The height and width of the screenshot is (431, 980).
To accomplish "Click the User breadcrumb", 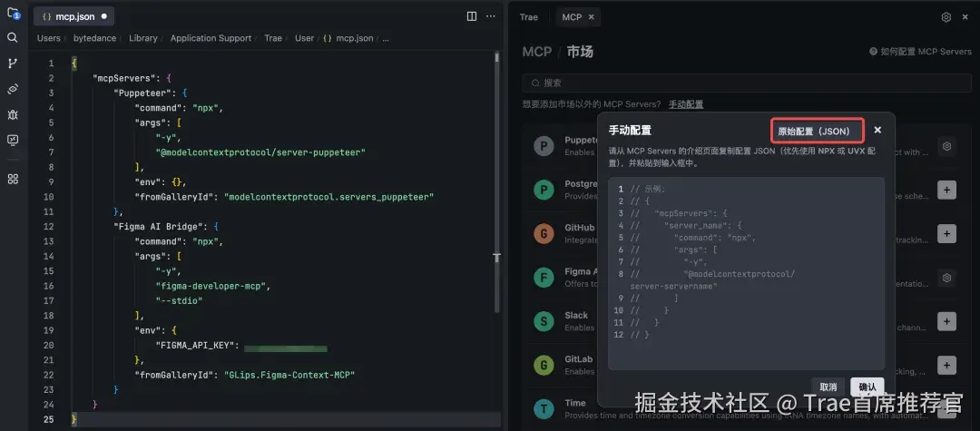I will [304, 38].
